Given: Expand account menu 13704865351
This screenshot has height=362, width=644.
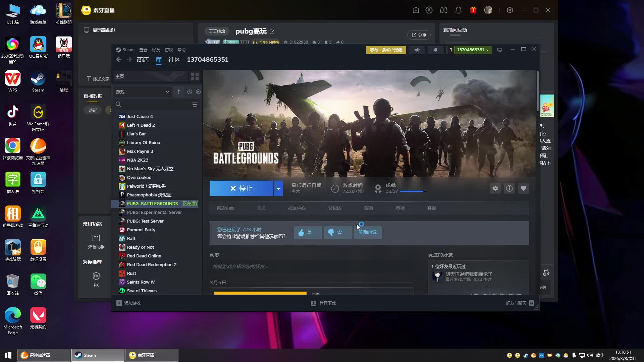Looking at the screenshot, I should [472, 50].
